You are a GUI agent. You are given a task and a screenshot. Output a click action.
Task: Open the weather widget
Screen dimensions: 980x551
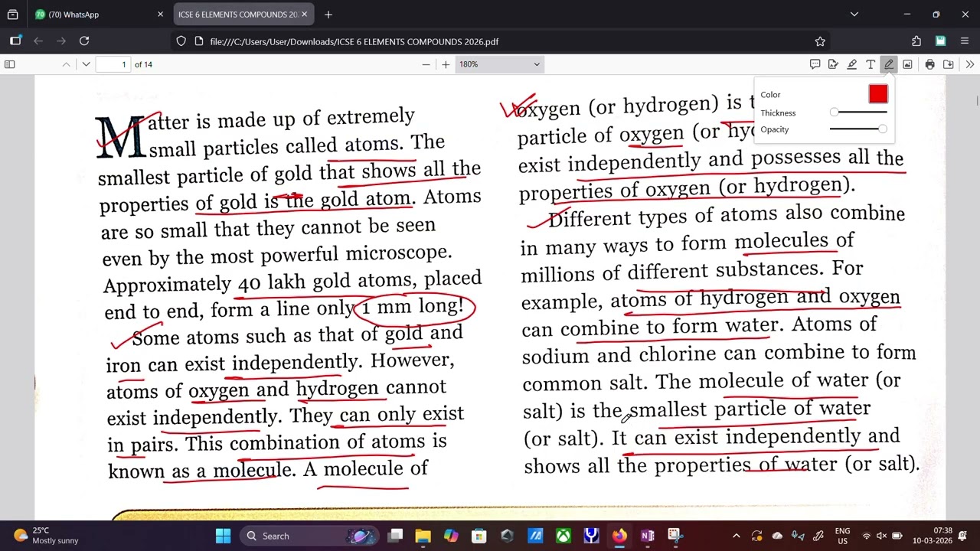[46, 536]
